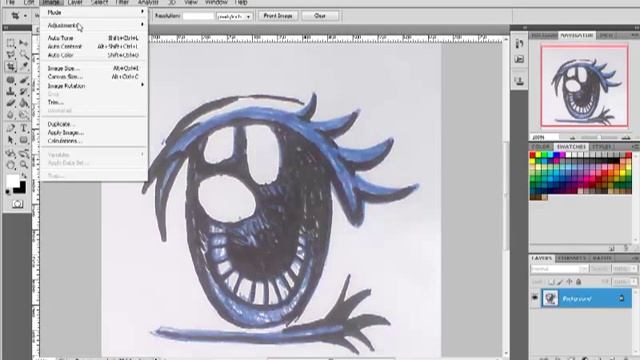Choose Calculations from Image menu
640x360 pixels.
coord(94,141)
